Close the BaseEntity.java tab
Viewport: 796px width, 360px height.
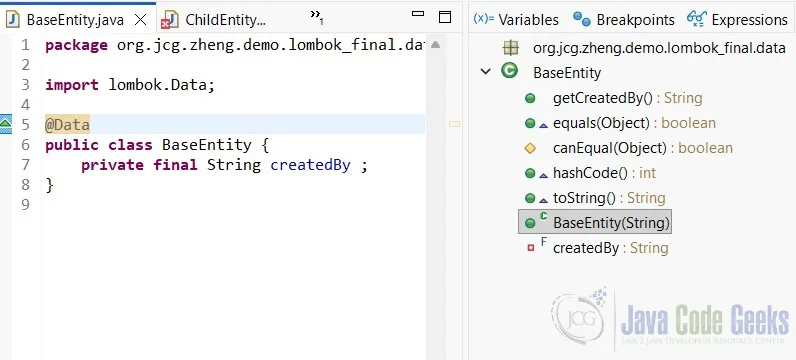pyautogui.click(x=140, y=20)
